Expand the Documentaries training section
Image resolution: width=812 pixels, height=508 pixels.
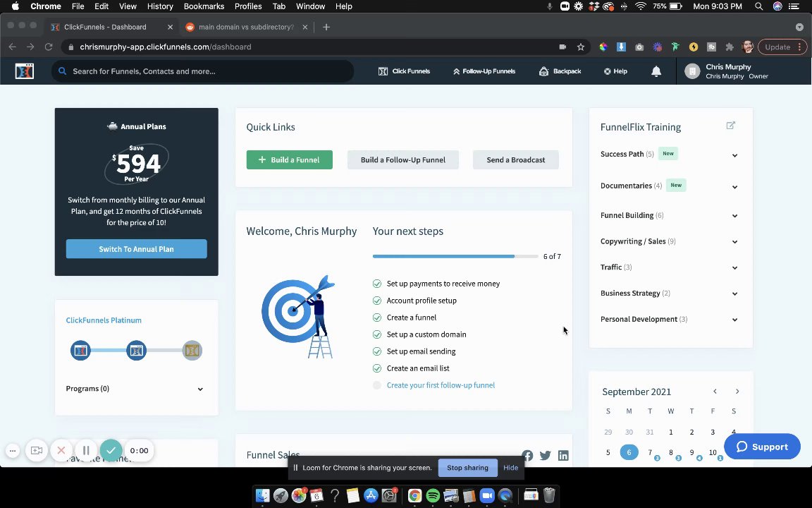click(735, 186)
